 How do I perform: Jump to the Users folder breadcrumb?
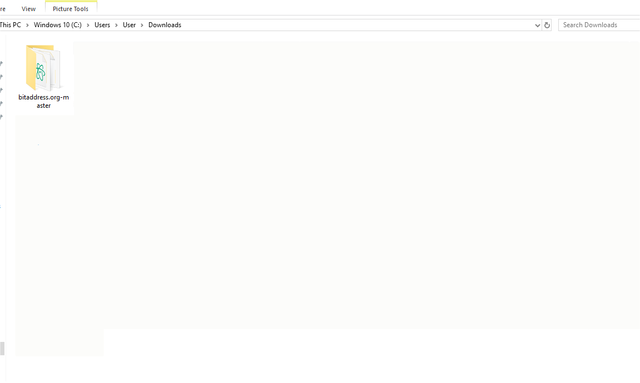(102, 25)
